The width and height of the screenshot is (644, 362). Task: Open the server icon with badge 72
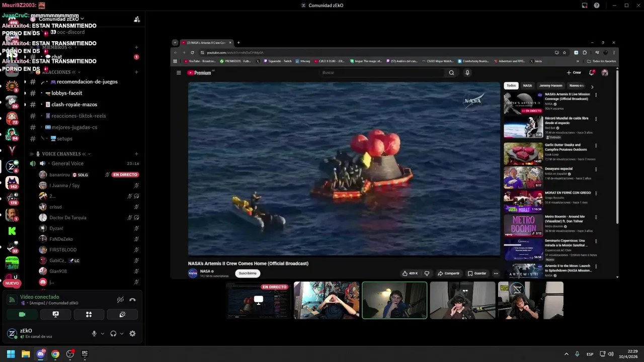[12, 118]
